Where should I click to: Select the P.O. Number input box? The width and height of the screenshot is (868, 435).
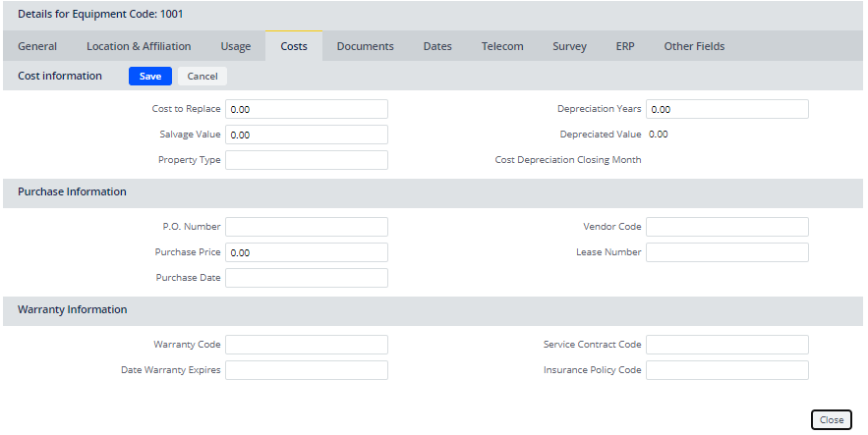307,227
